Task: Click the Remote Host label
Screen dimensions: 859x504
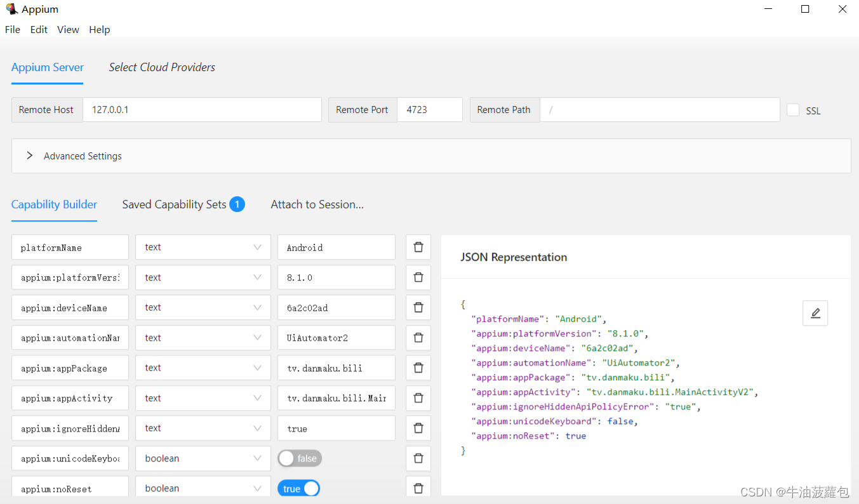Action: tap(46, 110)
